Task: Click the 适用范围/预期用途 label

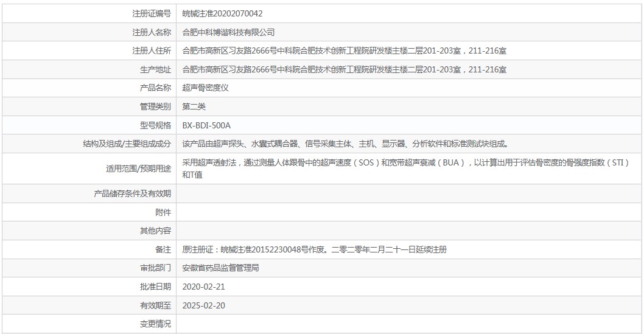Action: [138, 169]
